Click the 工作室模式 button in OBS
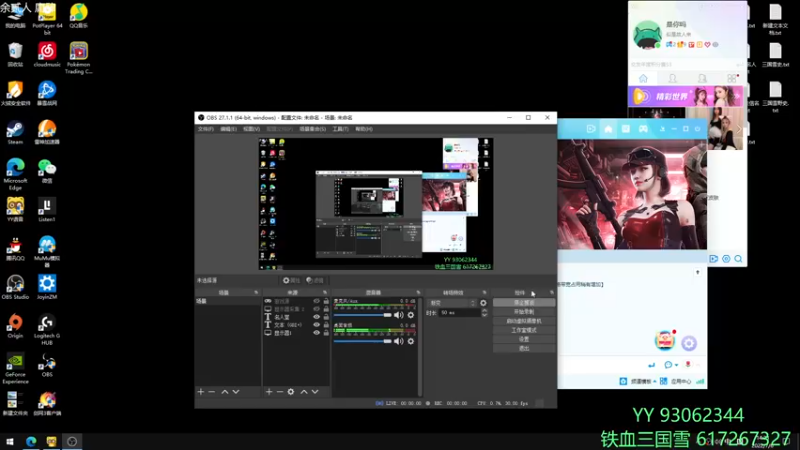Image resolution: width=800 pixels, height=450 pixels. [524, 330]
